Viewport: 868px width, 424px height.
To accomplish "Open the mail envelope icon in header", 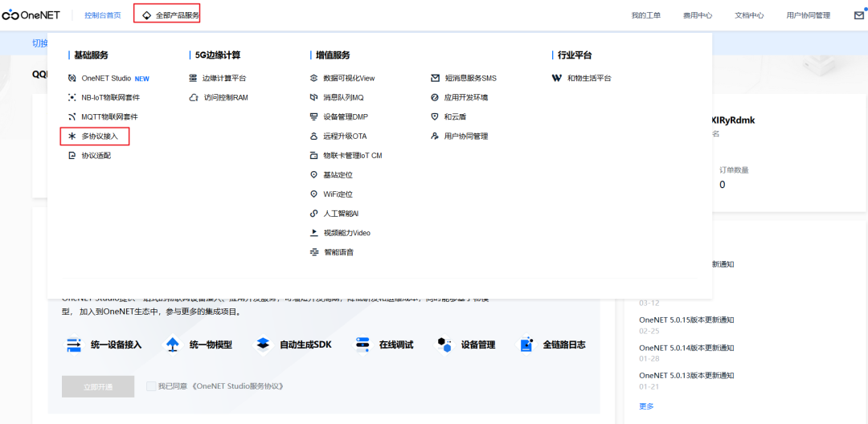I will pyautogui.click(x=858, y=15).
